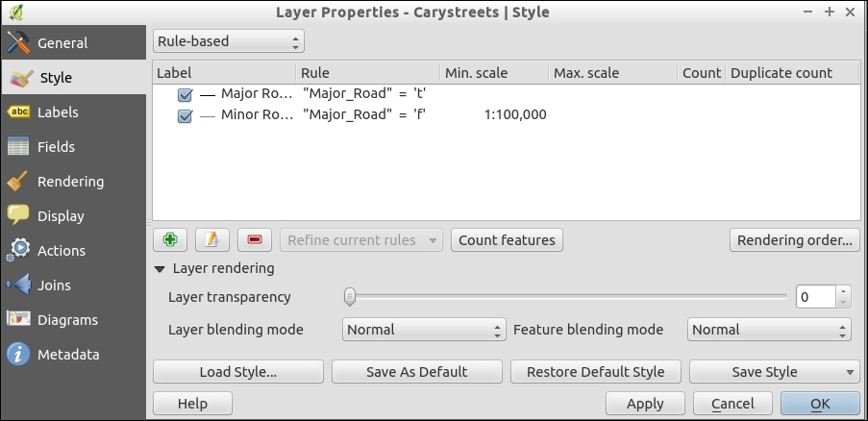The width and height of the screenshot is (868, 421).
Task: Go to the Rendering section
Action: pos(70,182)
